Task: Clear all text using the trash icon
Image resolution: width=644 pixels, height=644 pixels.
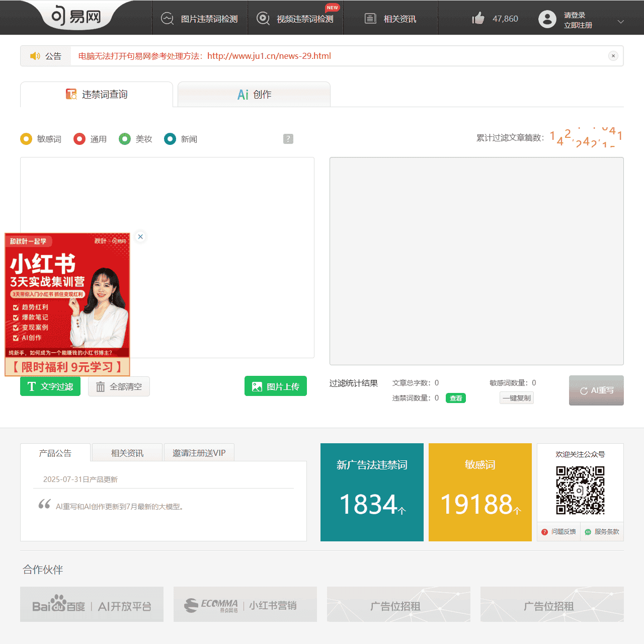Action: tap(100, 386)
